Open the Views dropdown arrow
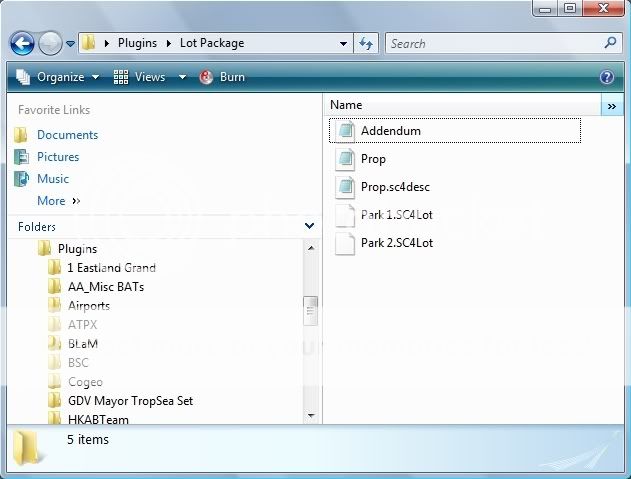The width and height of the screenshot is (631, 479). point(182,77)
